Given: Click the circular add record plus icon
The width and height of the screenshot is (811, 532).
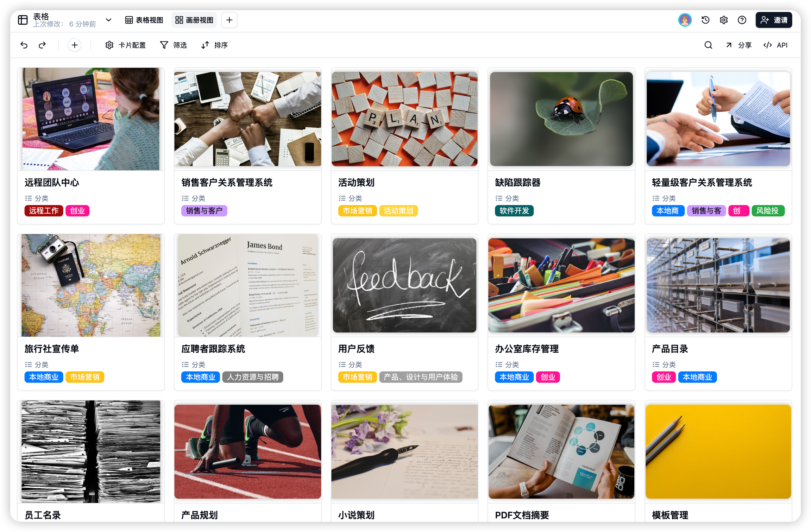Looking at the screenshot, I should tap(75, 45).
